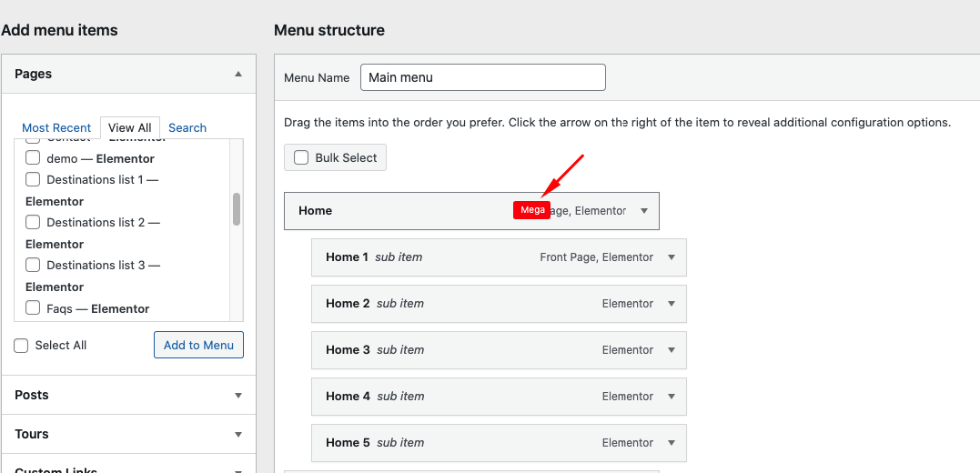Expand the Posts panel
980x473 pixels.
point(238,396)
